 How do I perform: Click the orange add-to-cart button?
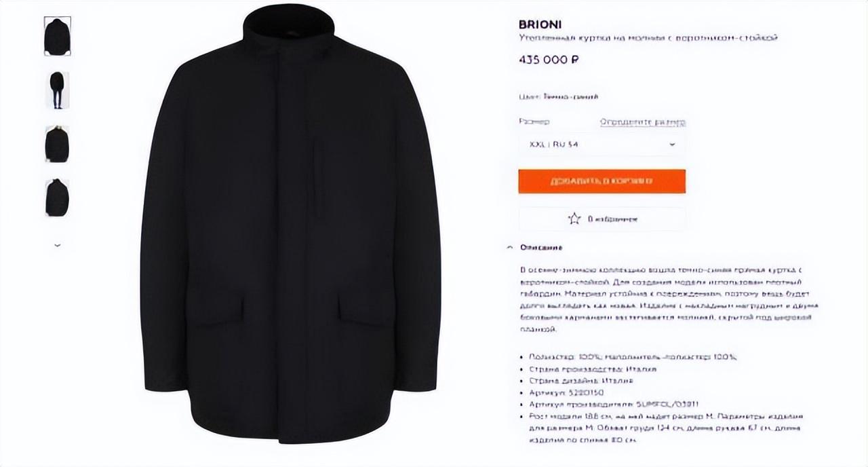tap(602, 181)
